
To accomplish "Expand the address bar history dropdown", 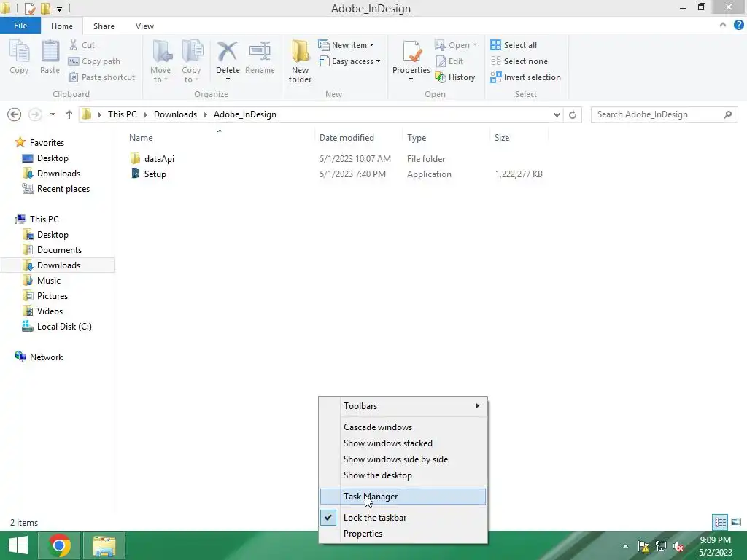I will [557, 114].
